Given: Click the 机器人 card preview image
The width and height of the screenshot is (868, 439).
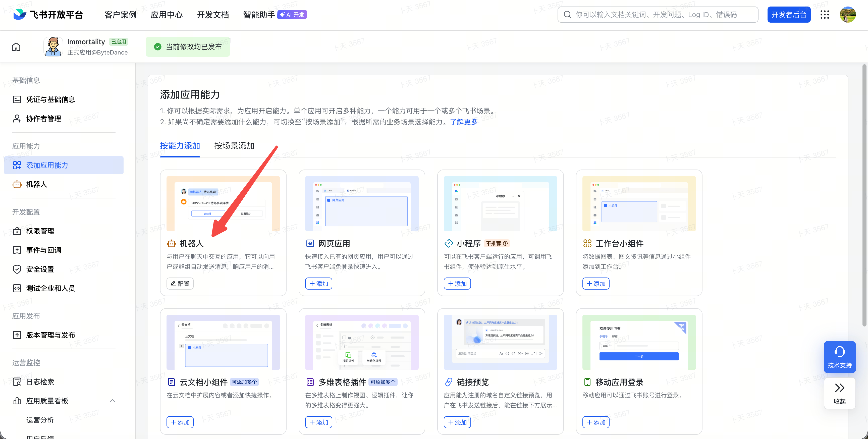Looking at the screenshot, I should (223, 203).
